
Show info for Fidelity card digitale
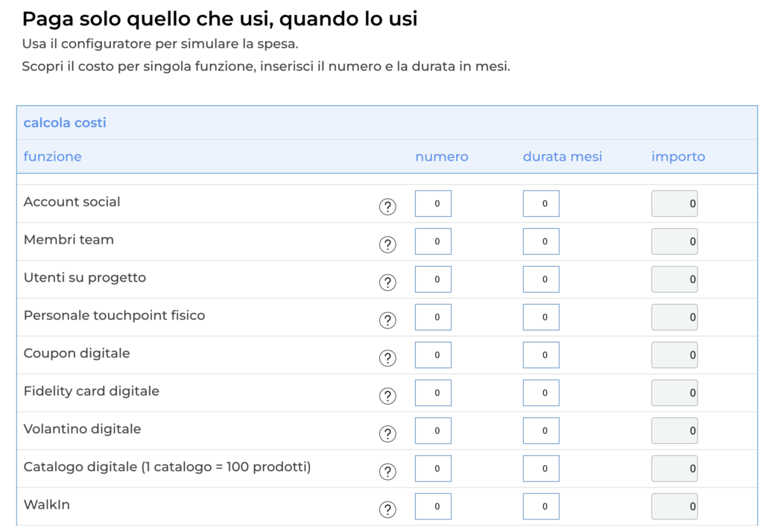[x=387, y=396]
